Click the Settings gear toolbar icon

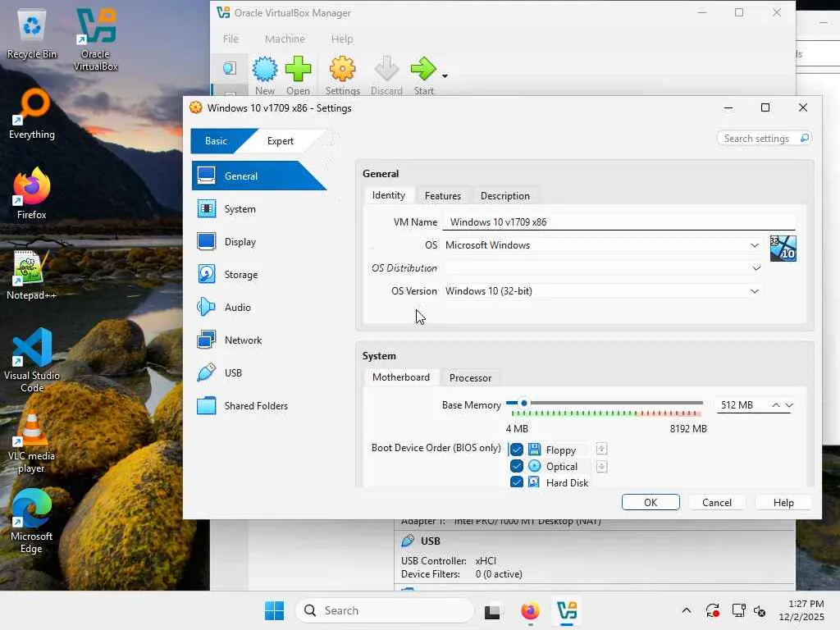coord(342,69)
